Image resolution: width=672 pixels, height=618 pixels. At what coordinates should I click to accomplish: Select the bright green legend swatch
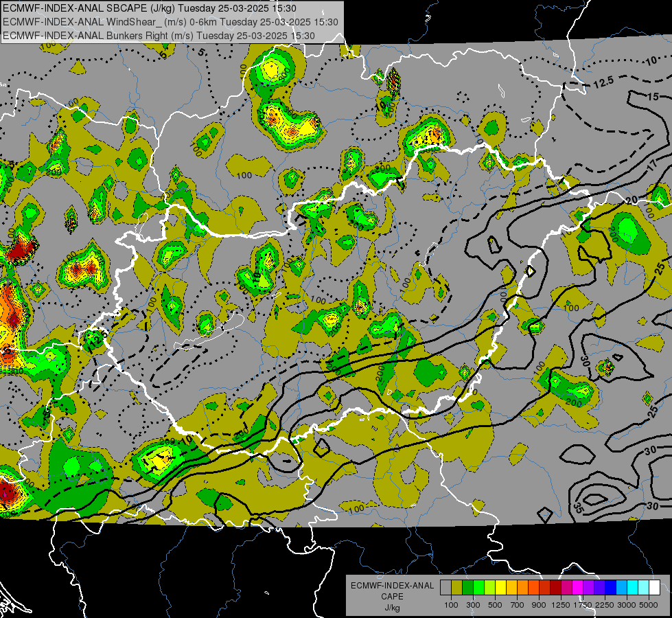[x=478, y=588]
